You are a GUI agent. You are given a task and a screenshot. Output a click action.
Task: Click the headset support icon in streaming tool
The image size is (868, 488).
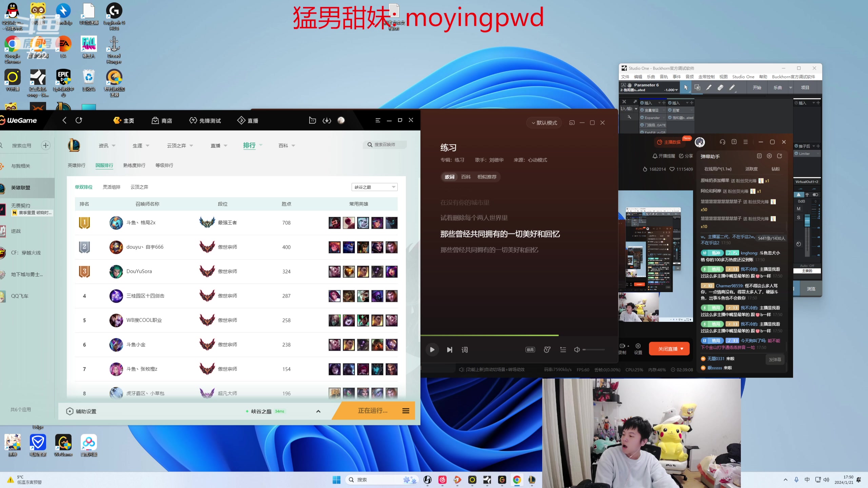[723, 142]
